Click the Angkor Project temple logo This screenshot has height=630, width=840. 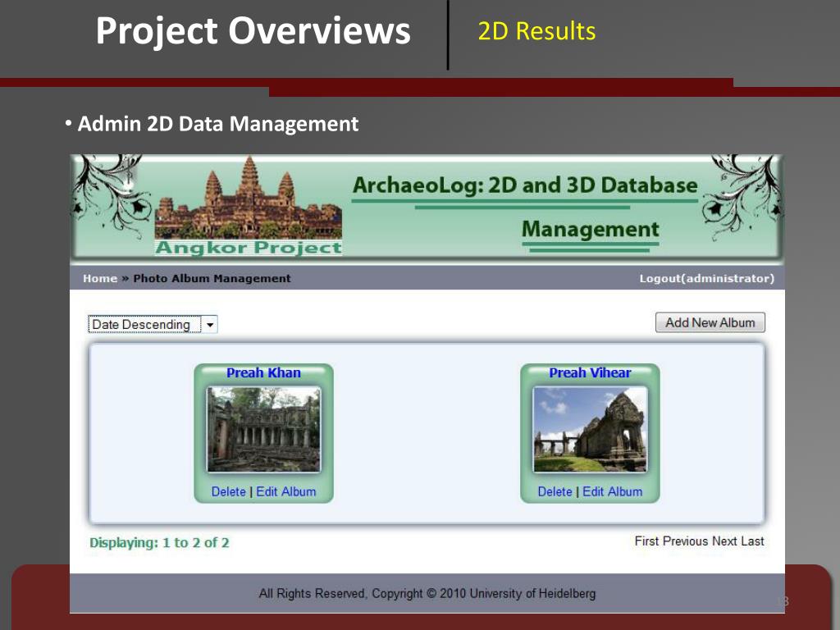[248, 206]
